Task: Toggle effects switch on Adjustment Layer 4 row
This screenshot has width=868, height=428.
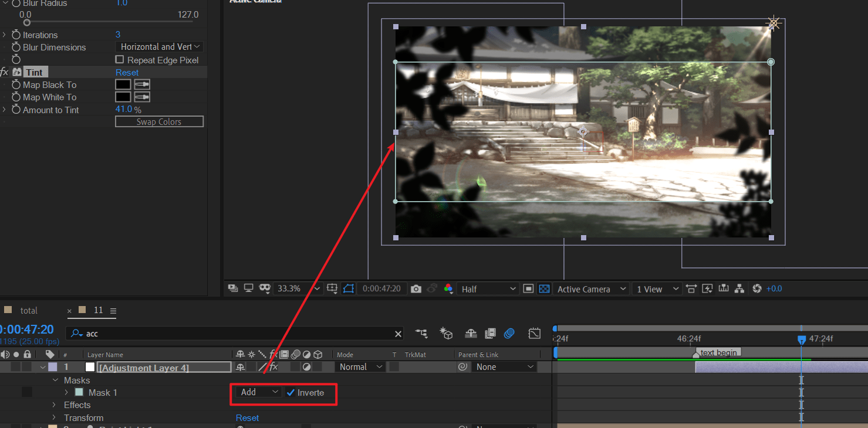Action: [273, 367]
